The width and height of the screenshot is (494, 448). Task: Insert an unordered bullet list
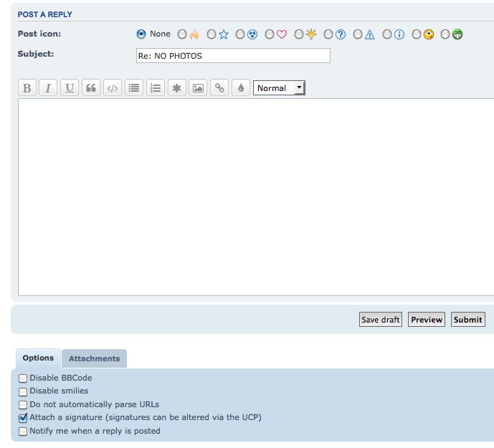pos(133,88)
